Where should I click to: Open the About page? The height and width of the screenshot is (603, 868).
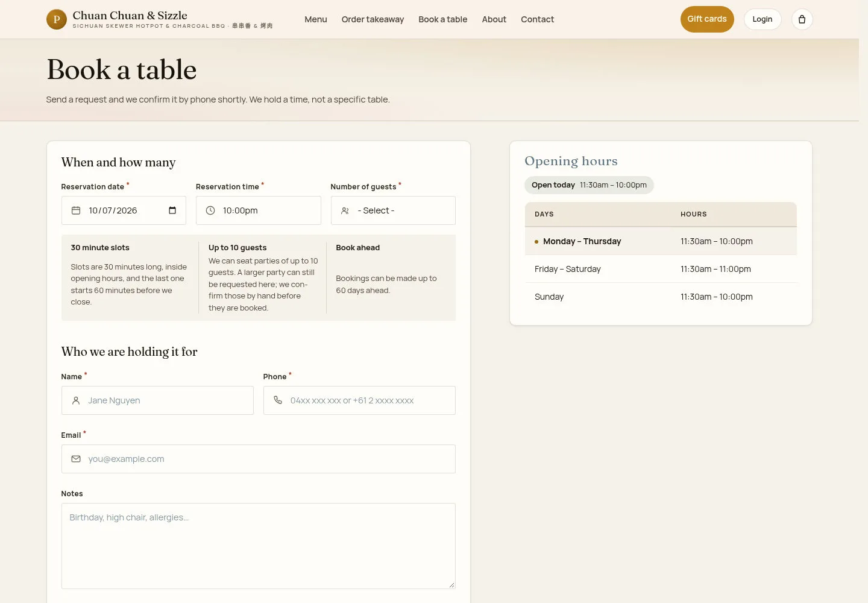pyautogui.click(x=494, y=19)
